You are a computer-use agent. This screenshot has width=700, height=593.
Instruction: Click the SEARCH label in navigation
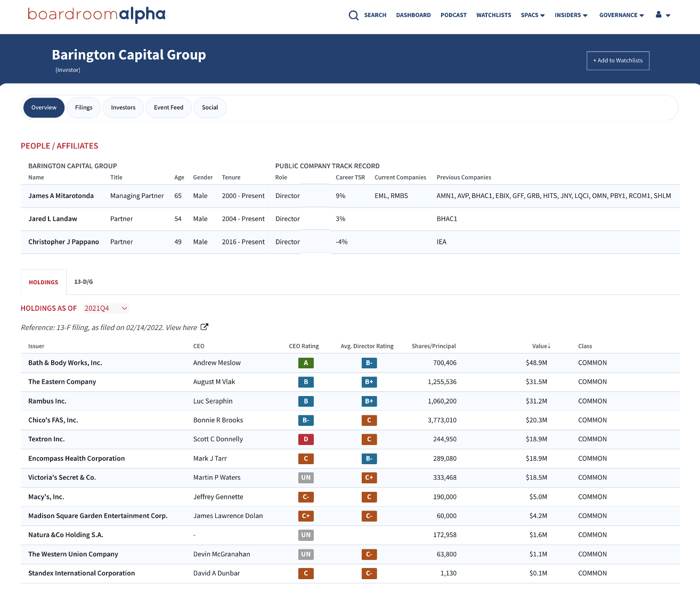coord(375,15)
